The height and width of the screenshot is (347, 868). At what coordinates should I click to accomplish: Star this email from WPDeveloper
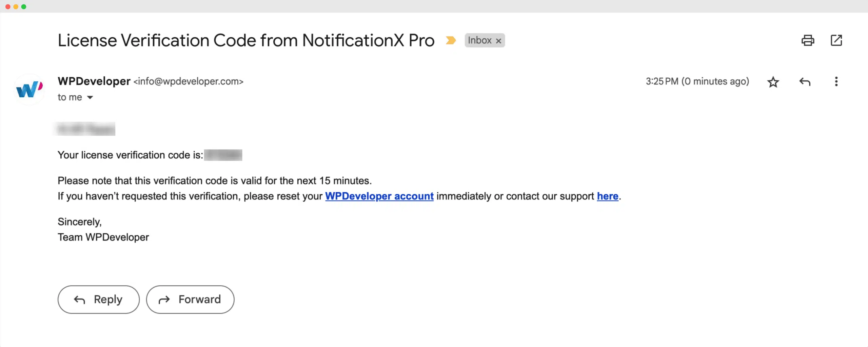tap(773, 82)
